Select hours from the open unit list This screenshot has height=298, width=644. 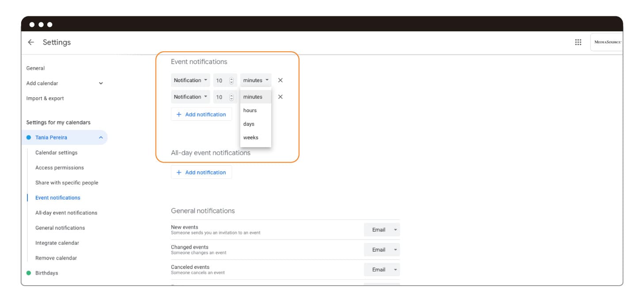(x=250, y=111)
